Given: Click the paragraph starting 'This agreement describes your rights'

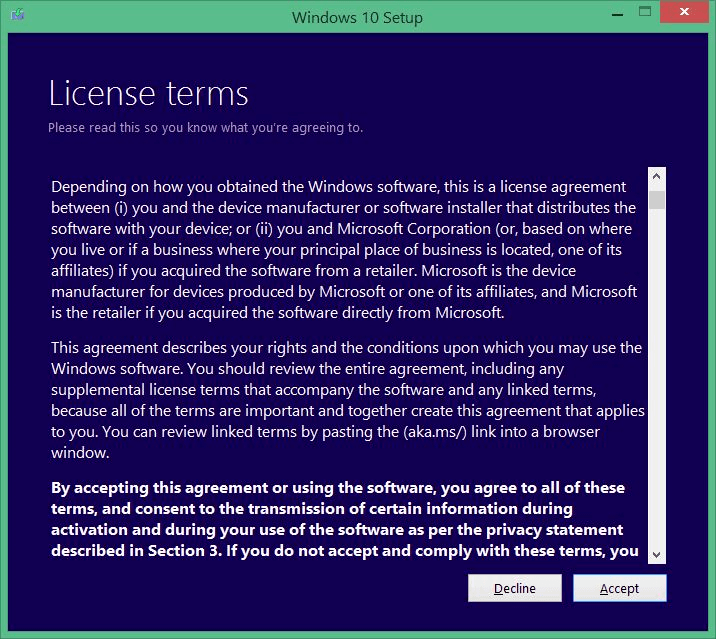Looking at the screenshot, I should coord(347,400).
